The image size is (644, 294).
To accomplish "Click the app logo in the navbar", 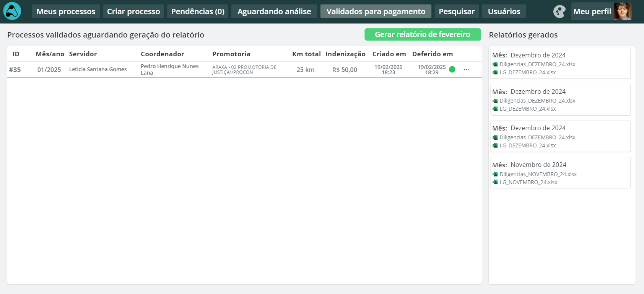I will 12,11.
